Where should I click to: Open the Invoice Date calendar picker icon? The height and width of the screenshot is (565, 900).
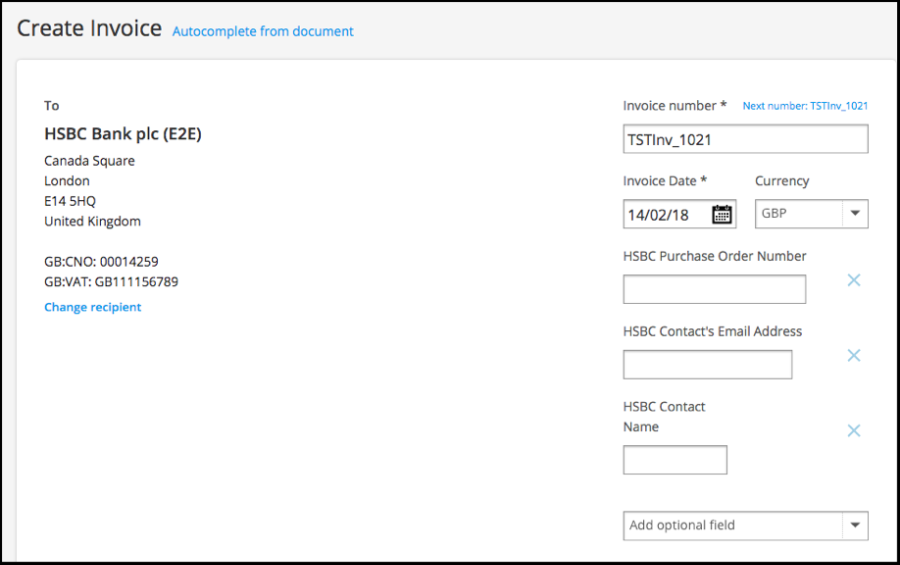click(x=721, y=214)
